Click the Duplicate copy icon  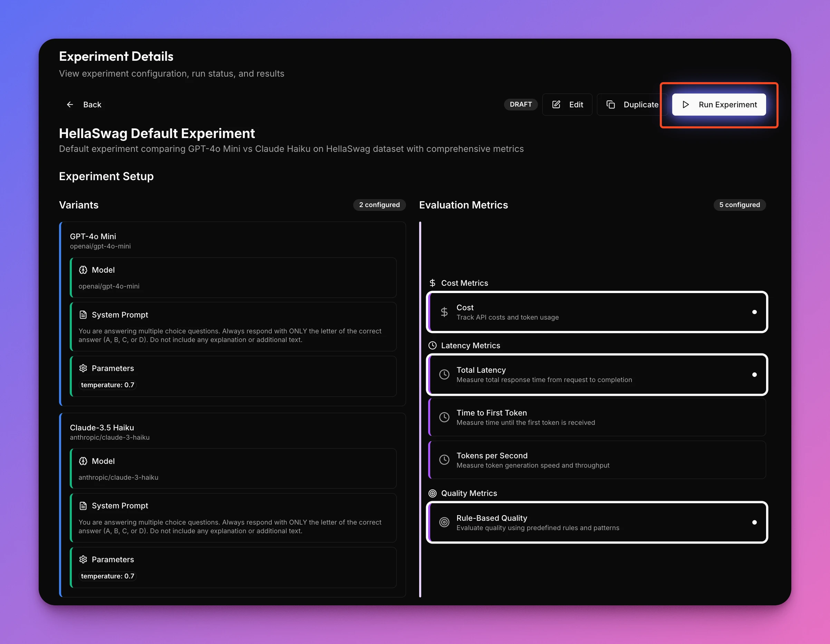point(610,105)
